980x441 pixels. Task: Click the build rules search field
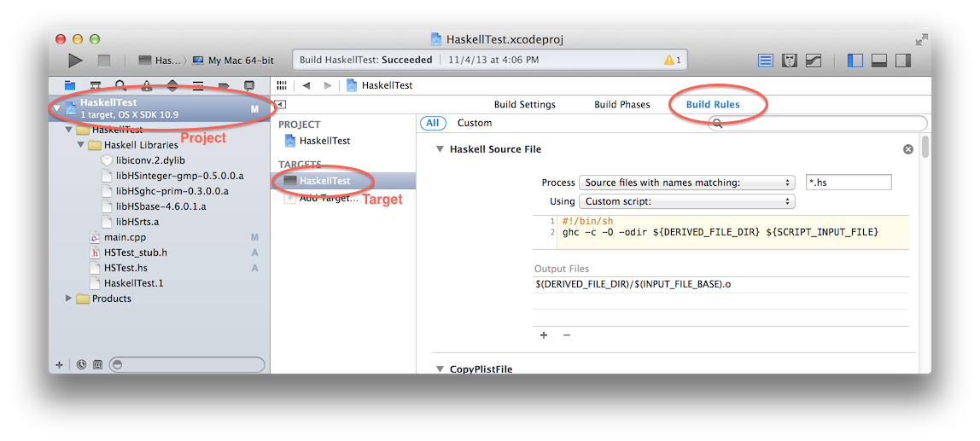(817, 124)
